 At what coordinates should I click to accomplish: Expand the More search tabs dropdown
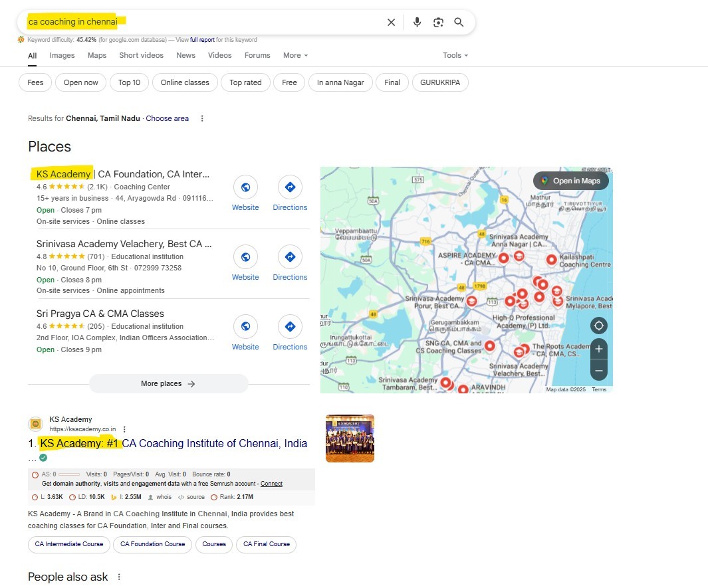click(295, 55)
